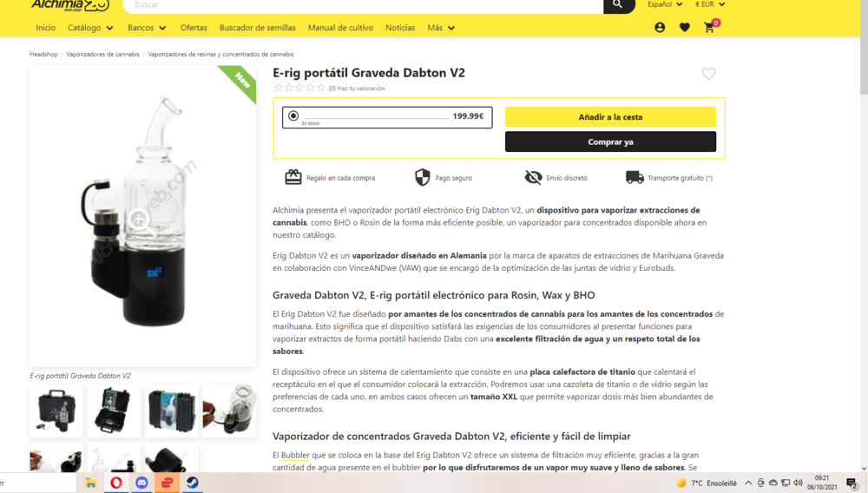The image size is (868, 493).
Task: Open File Explorer from the taskbar
Action: [91, 483]
